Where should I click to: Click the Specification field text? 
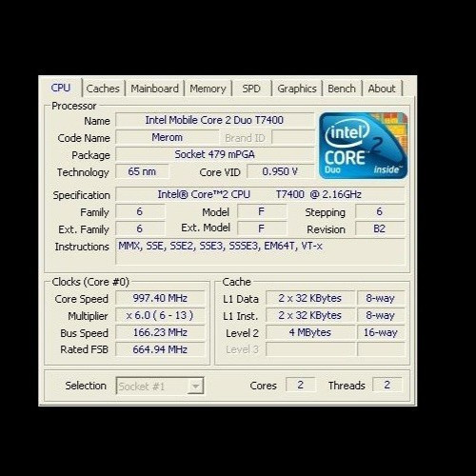coord(260,194)
